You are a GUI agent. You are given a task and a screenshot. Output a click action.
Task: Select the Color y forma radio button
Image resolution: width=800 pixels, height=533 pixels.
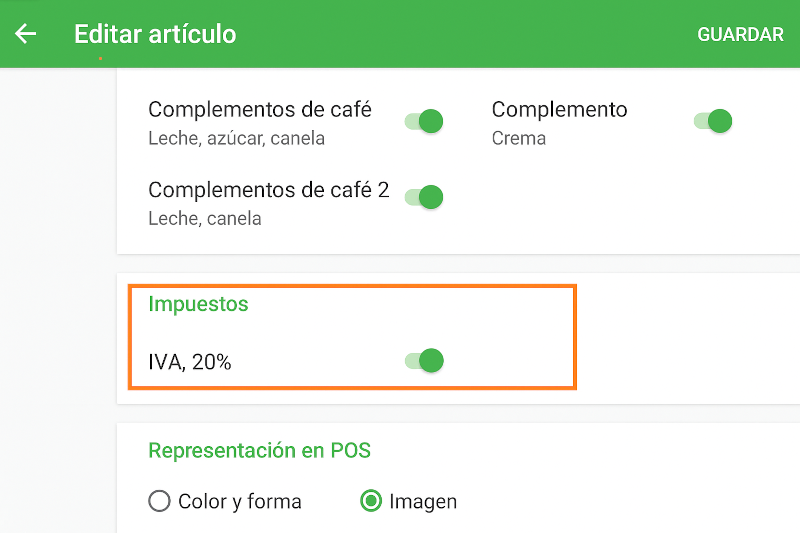pos(159,501)
